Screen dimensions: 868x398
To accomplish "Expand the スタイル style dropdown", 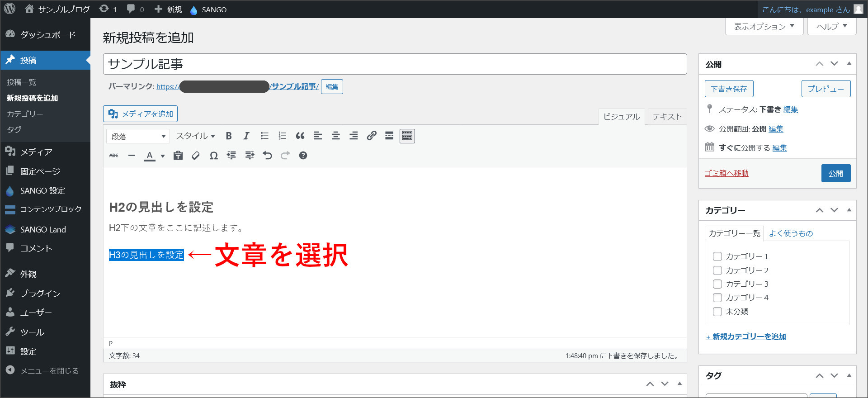I will point(195,136).
